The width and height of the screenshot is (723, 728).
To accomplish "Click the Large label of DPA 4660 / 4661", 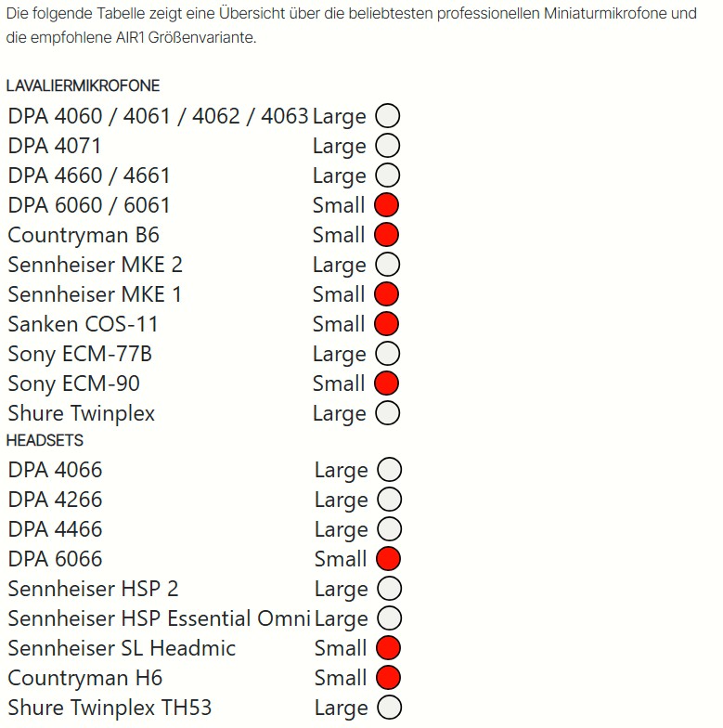I will pyautogui.click(x=340, y=176).
